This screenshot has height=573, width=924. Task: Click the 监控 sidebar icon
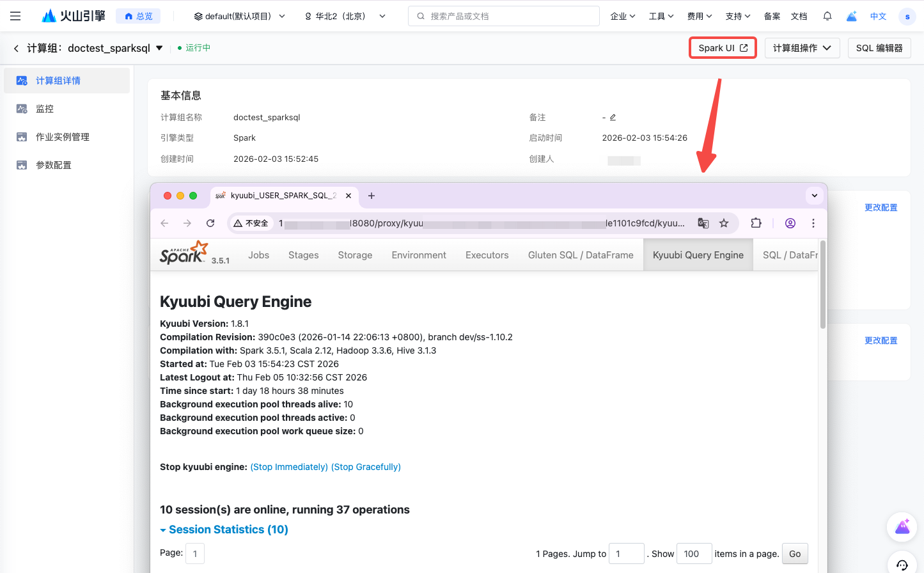[x=22, y=109]
